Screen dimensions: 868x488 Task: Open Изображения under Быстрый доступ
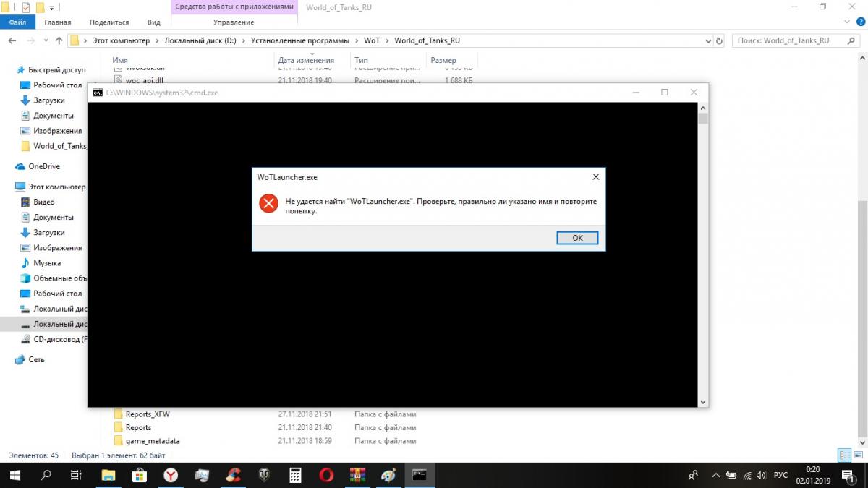pyautogui.click(x=57, y=131)
